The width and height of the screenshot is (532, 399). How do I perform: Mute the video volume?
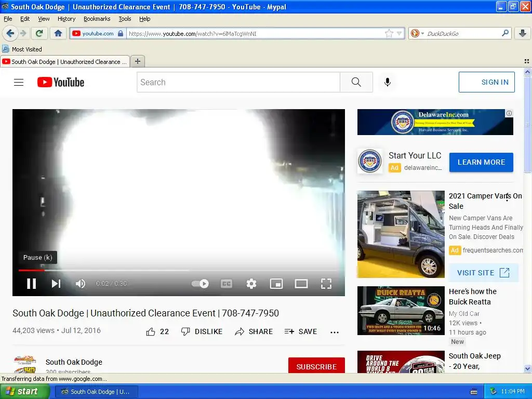tap(81, 284)
